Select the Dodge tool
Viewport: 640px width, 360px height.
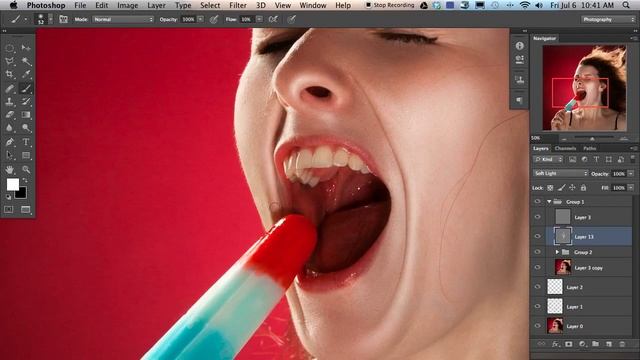(26, 128)
